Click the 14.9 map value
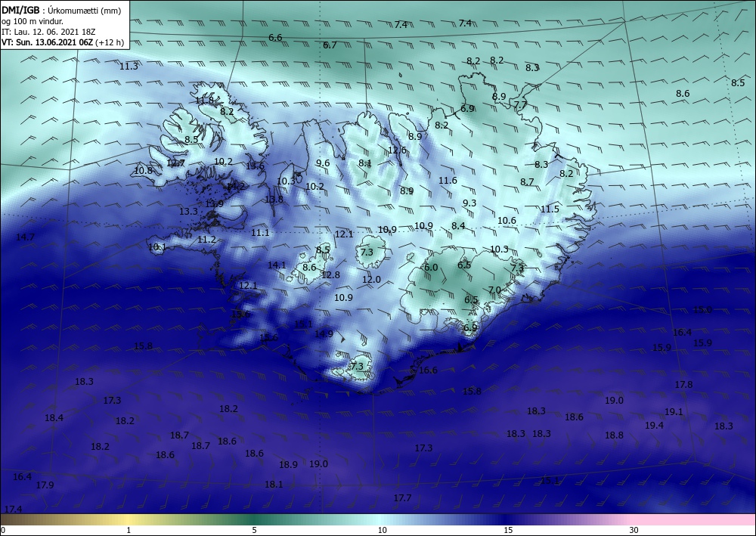The height and width of the screenshot is (536, 756). (324, 333)
